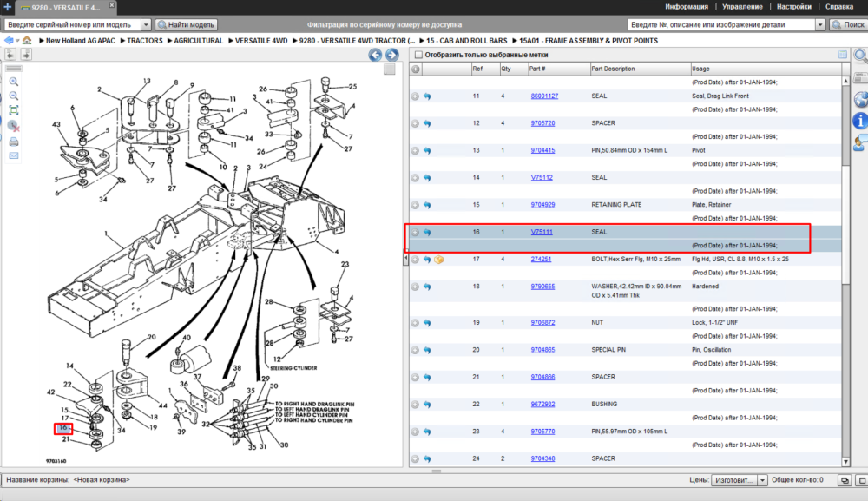Click the serial number or model input field

[73, 25]
